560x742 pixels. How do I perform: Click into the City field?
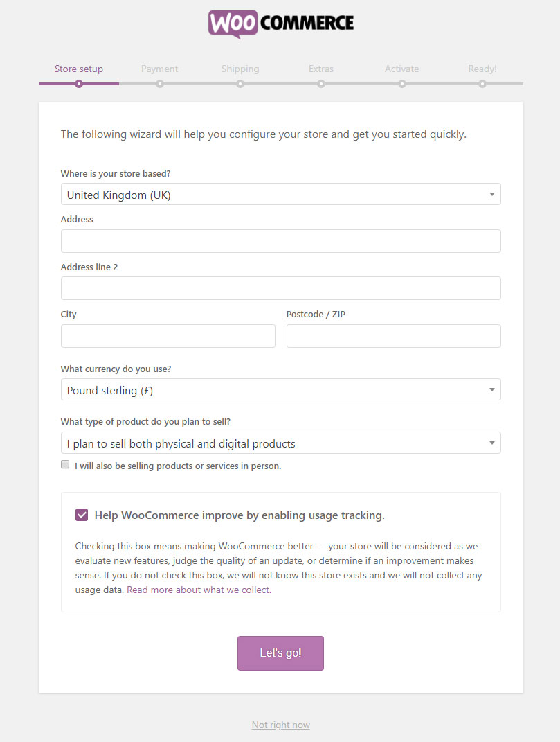point(168,336)
